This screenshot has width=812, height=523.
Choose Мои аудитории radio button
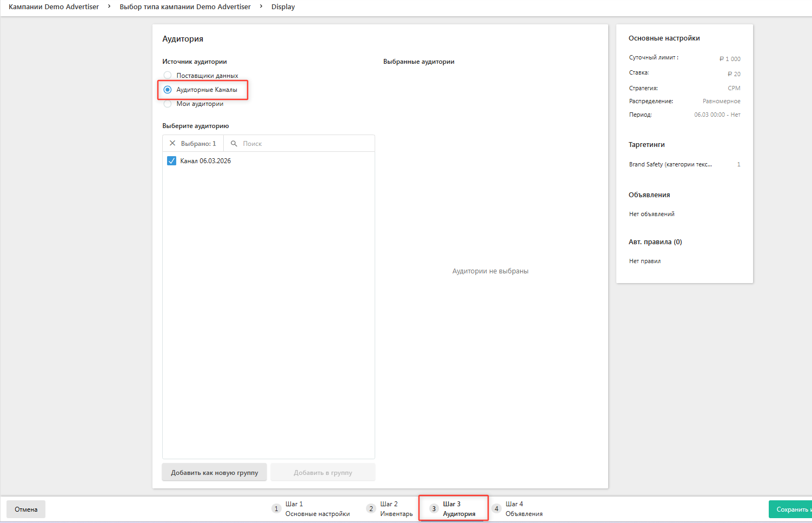pyautogui.click(x=168, y=104)
